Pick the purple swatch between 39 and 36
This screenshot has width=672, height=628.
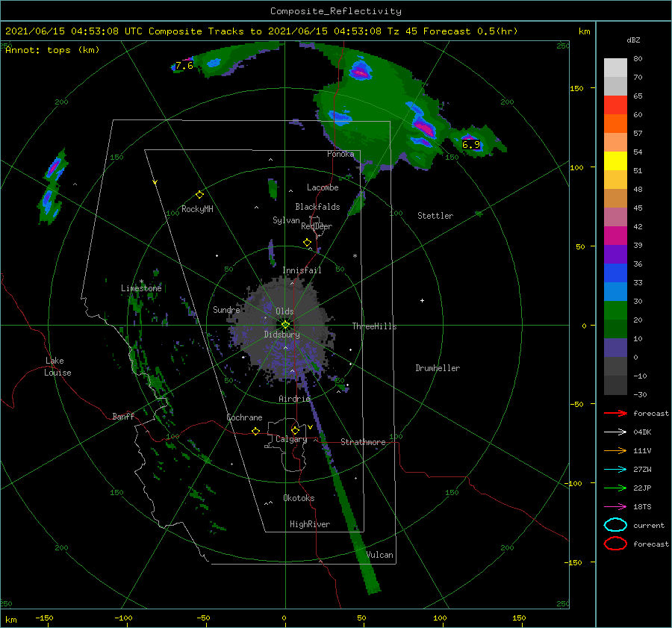pyautogui.click(x=615, y=255)
